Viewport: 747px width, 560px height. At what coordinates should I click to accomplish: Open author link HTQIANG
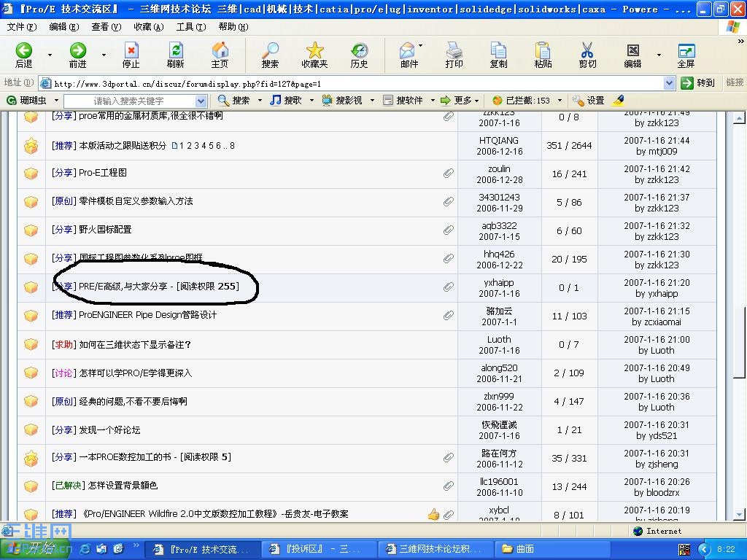[499, 141]
